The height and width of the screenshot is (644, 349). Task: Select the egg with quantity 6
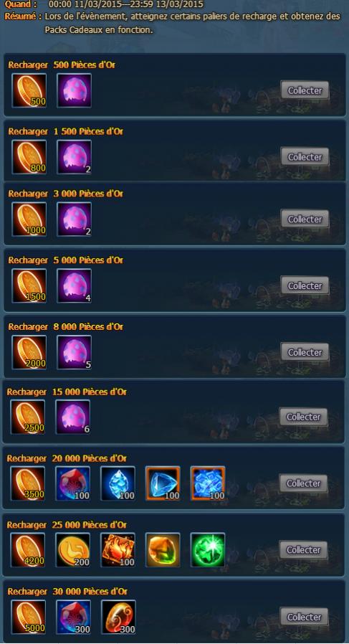point(72,417)
